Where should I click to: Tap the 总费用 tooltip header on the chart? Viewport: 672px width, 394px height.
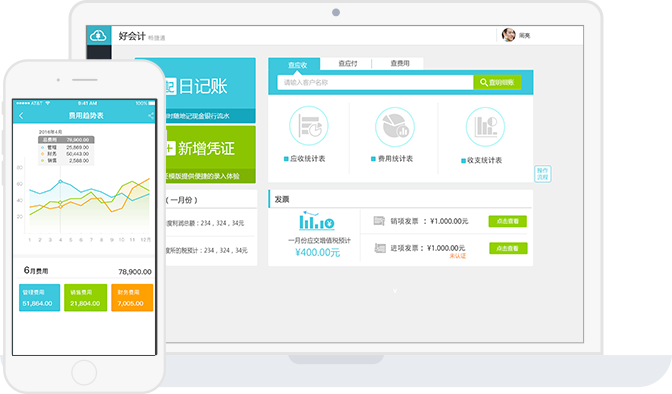tap(66, 140)
